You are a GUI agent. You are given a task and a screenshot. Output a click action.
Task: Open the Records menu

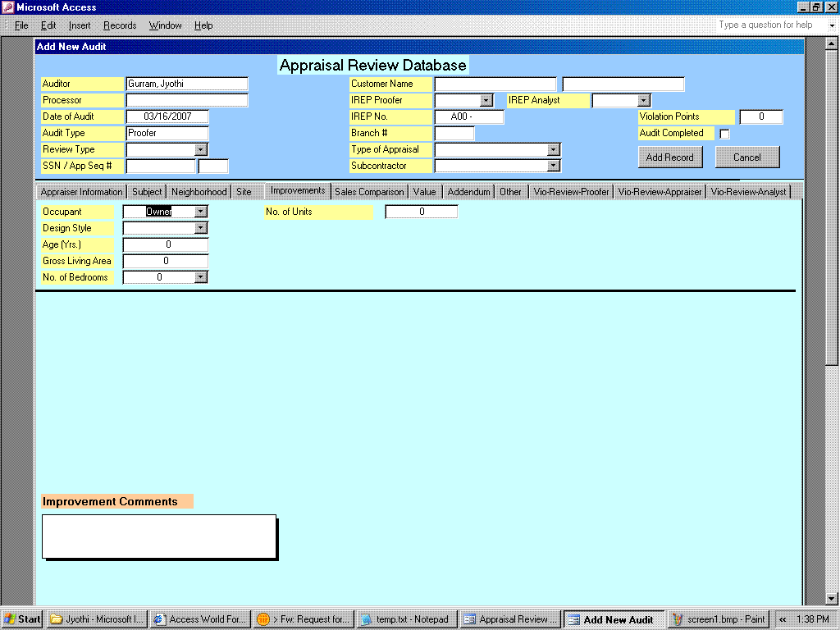coord(120,25)
